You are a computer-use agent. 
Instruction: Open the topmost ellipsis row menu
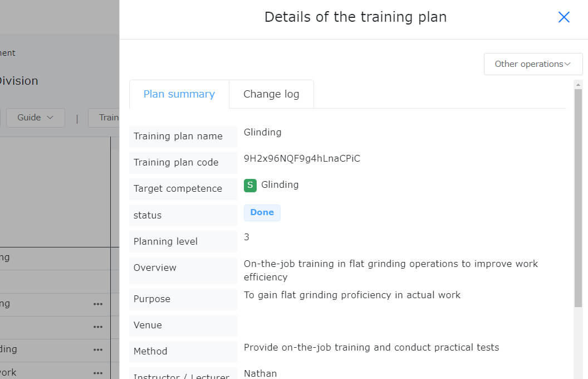tap(98, 304)
